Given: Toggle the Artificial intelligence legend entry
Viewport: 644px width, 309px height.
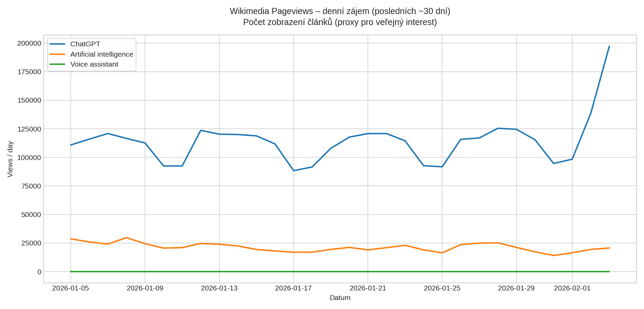Looking at the screenshot, I should click(102, 54).
